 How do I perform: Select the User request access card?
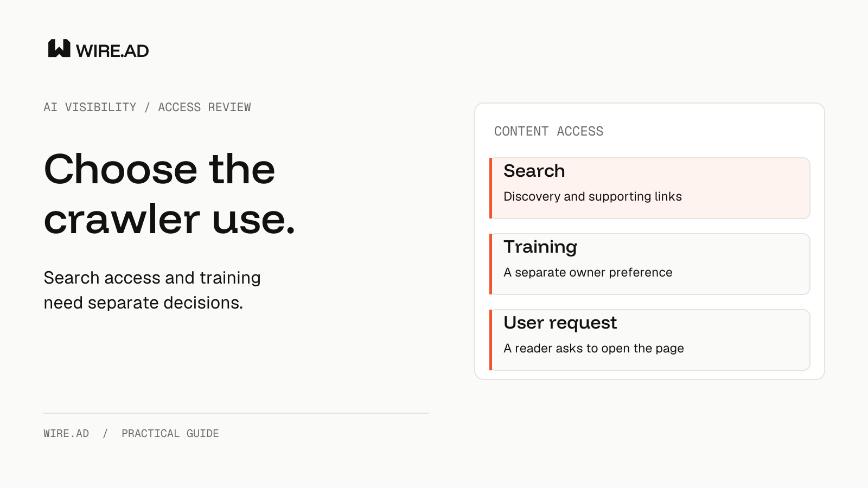point(650,340)
